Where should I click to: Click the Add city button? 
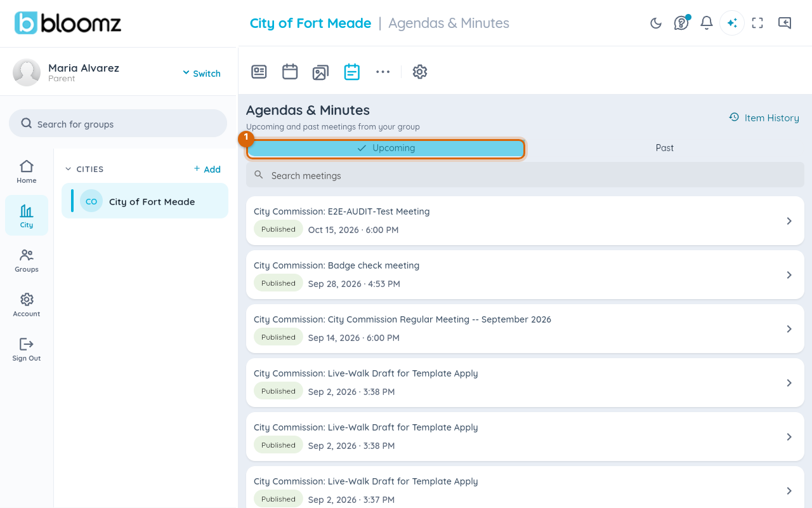coord(207,169)
